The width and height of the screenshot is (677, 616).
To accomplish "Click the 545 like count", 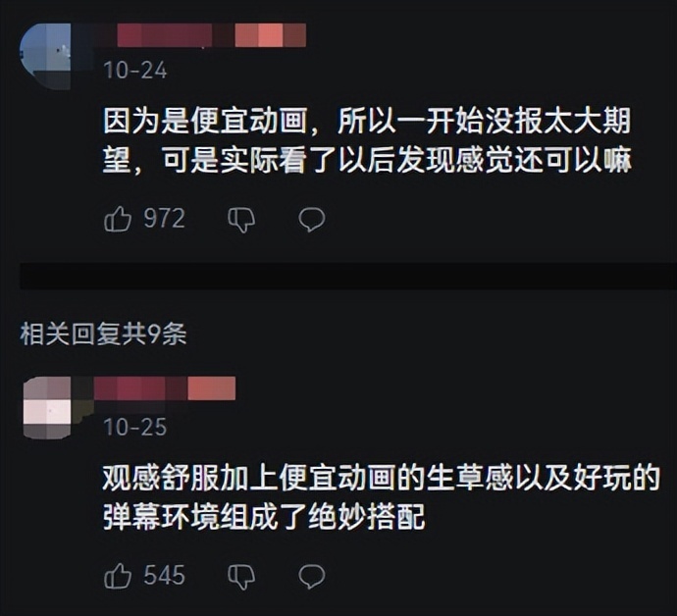I will [165, 575].
